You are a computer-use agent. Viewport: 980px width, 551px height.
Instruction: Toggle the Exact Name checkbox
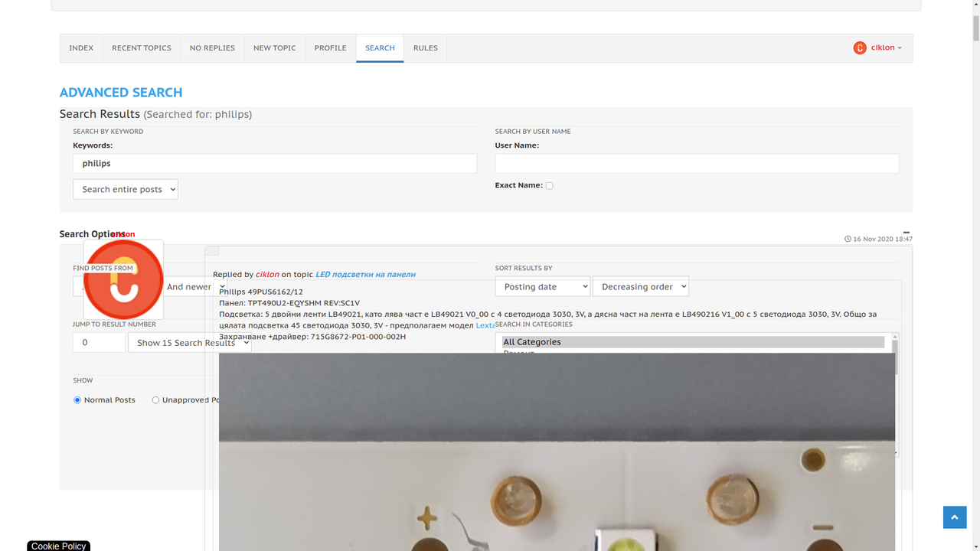(x=549, y=185)
